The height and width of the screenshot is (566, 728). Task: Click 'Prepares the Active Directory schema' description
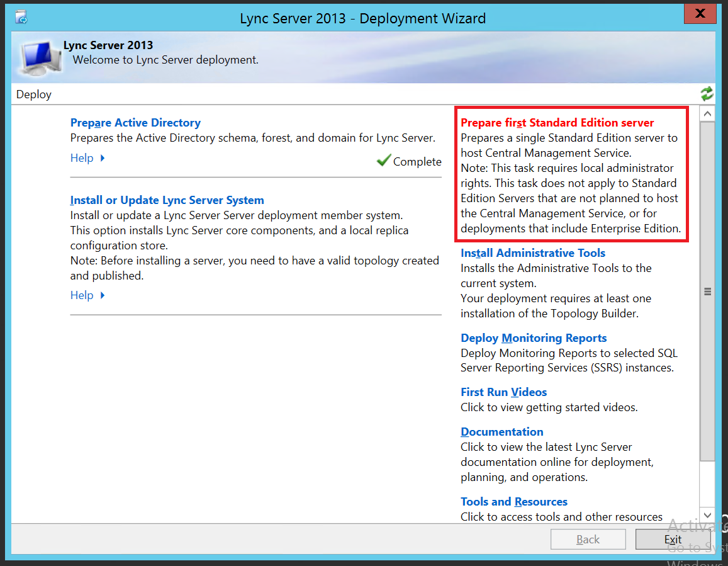tap(252, 138)
